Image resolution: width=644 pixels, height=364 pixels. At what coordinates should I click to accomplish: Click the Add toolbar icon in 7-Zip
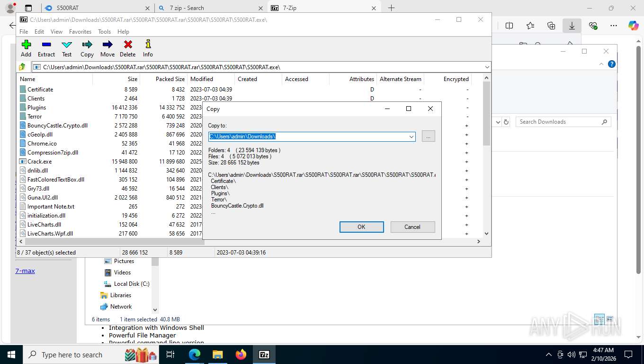(26, 45)
